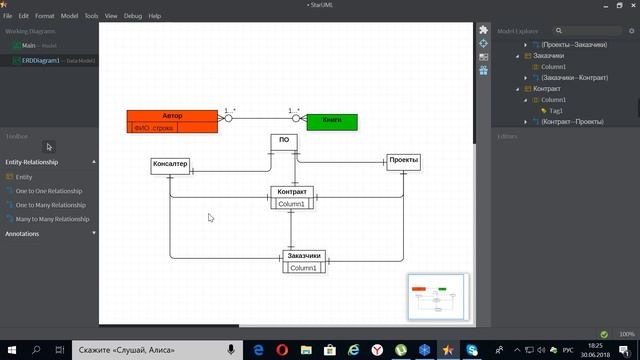Viewport: 640px width, 360px height.
Task: Open the Tools menu
Action: (x=91, y=16)
